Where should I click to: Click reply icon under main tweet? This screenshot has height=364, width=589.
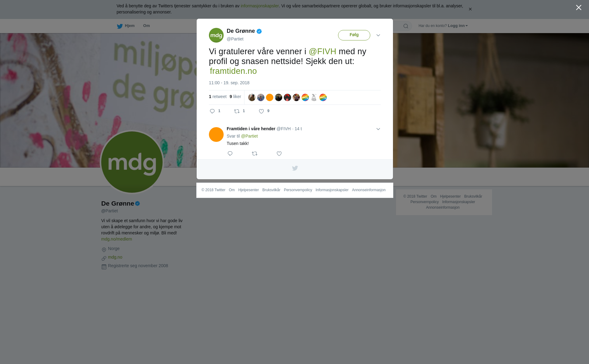point(212,111)
